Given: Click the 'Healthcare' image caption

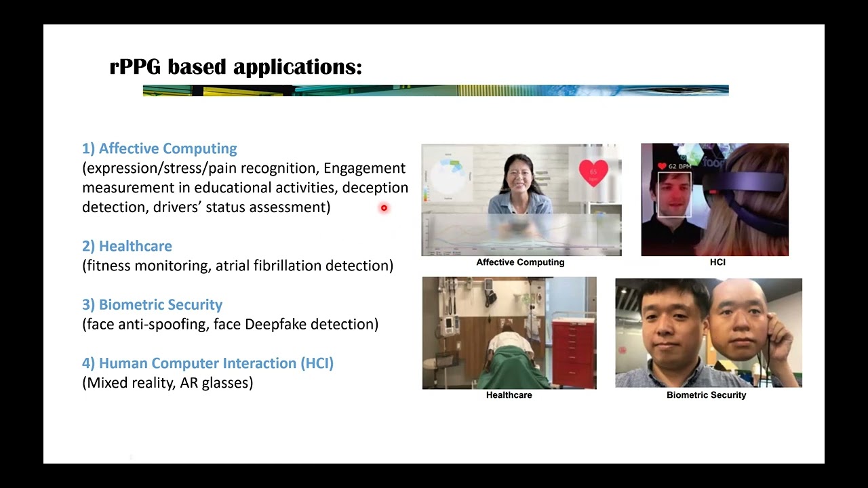Looking at the screenshot, I should pos(509,395).
